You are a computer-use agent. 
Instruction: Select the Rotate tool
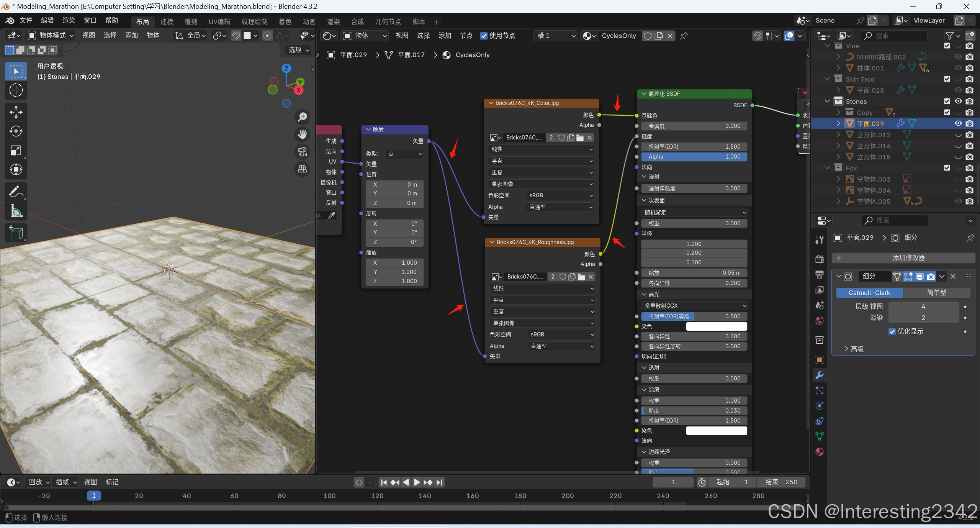[x=16, y=131]
